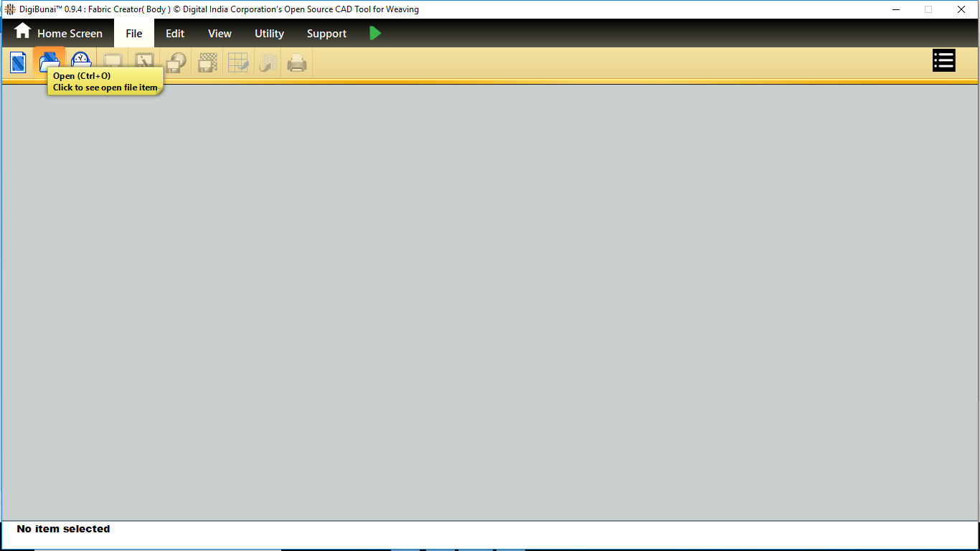This screenshot has width=980, height=551.
Task: Click the monitor with pencil toolbar icon
Action: [x=144, y=63]
